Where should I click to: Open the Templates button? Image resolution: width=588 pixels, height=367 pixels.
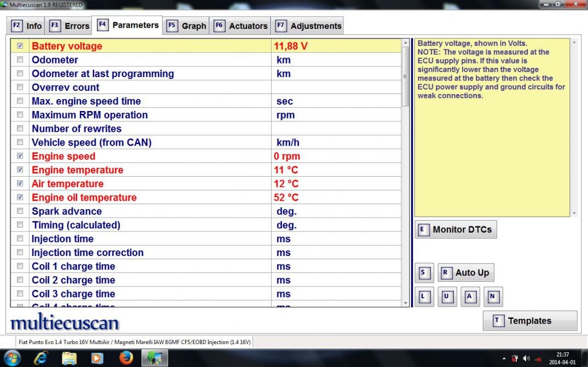coord(529,321)
